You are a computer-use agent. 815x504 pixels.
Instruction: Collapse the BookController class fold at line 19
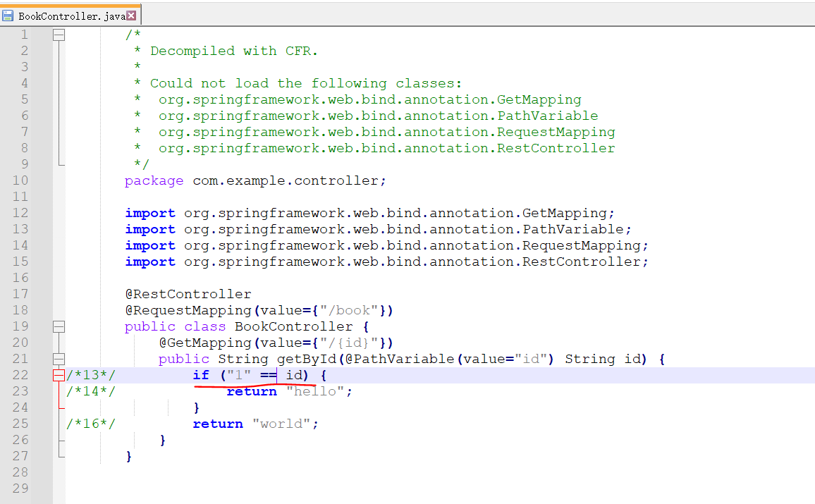pyautogui.click(x=59, y=327)
